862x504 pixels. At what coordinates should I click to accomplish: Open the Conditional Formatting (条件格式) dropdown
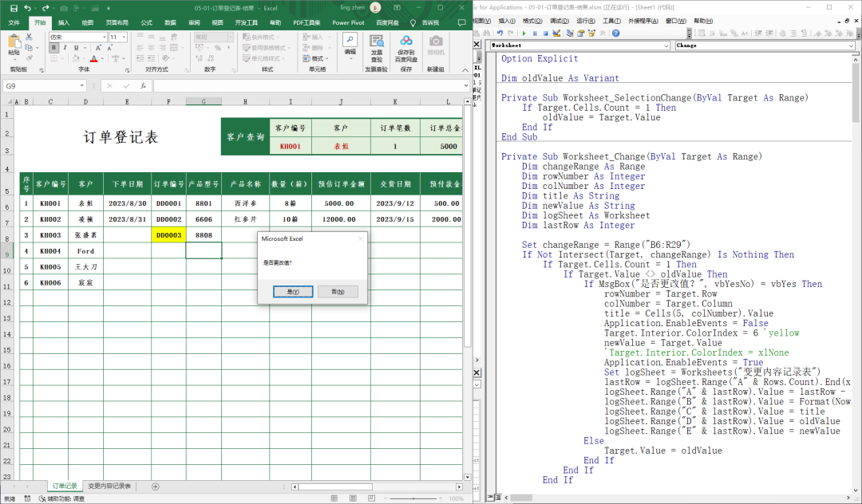pos(259,37)
